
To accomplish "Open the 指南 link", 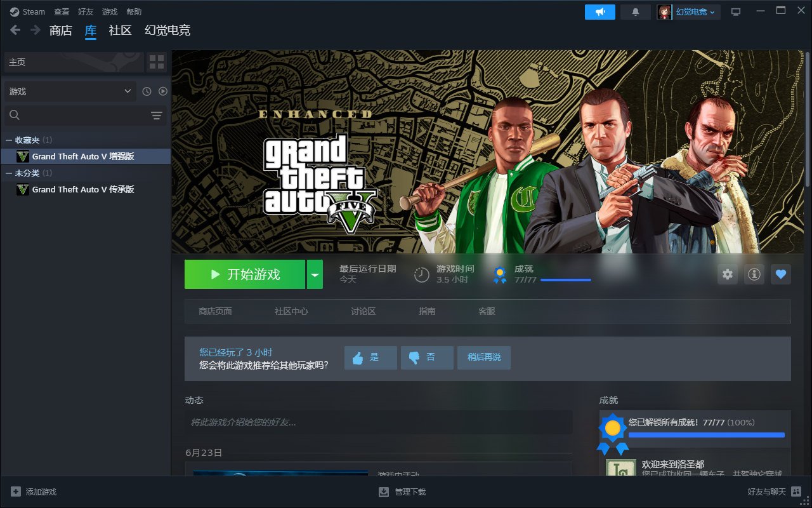I will click(427, 311).
